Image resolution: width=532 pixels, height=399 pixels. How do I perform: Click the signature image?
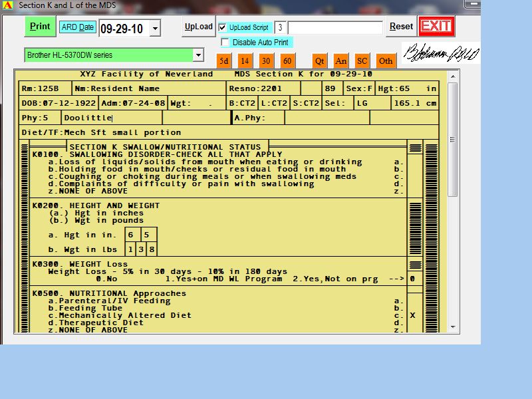441,53
